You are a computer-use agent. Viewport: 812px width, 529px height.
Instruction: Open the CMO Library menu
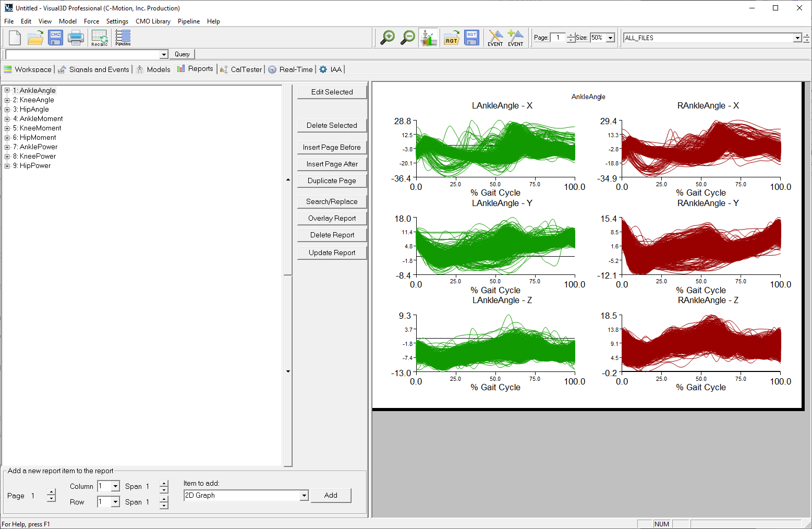[x=153, y=21]
